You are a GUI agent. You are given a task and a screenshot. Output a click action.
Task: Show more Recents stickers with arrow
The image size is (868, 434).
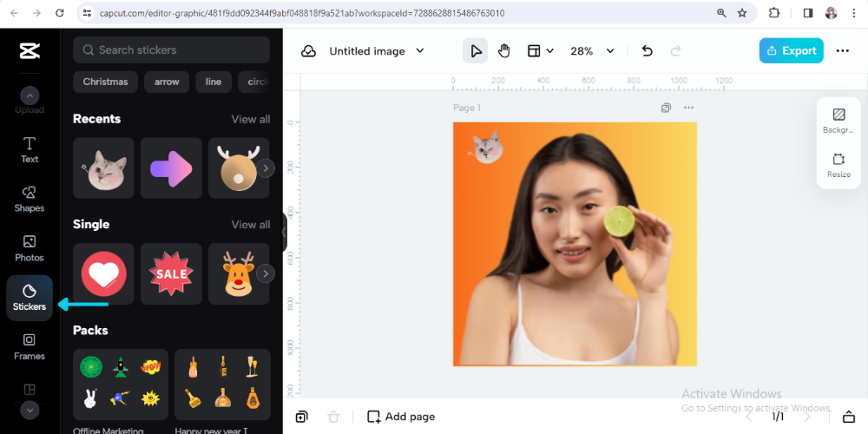point(265,168)
